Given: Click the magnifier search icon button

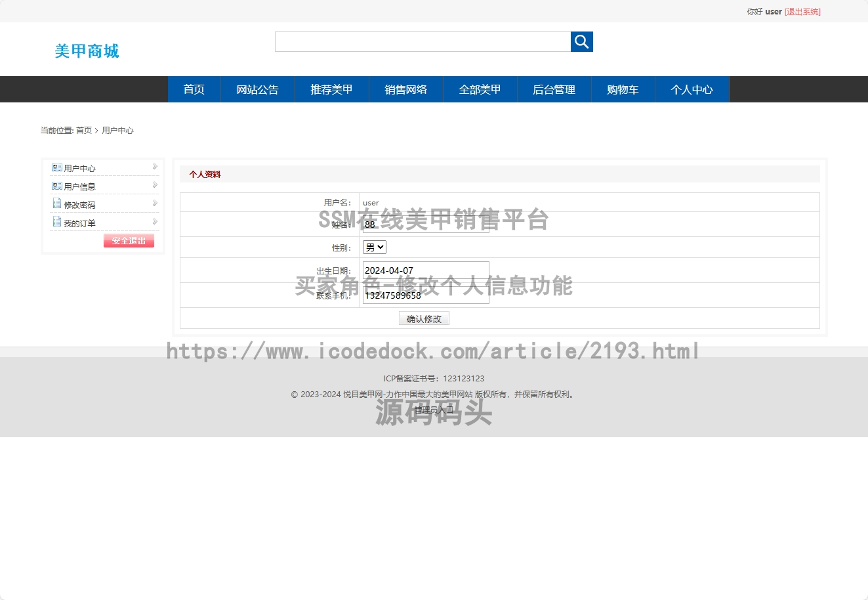Looking at the screenshot, I should 582,41.
